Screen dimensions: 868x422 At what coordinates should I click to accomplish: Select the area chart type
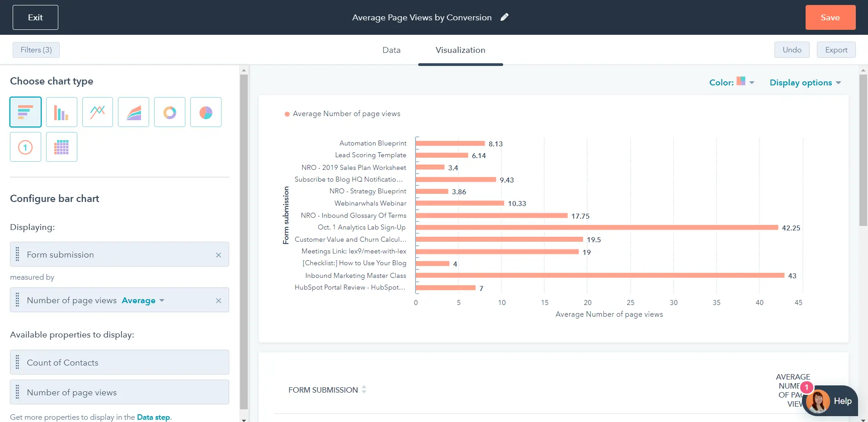coord(133,112)
